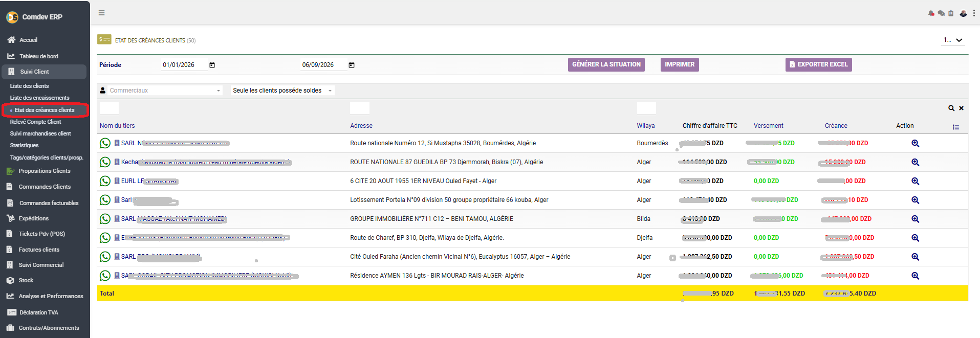Click the Adresse filter box
This screenshot has width=980, height=338.
click(360, 108)
